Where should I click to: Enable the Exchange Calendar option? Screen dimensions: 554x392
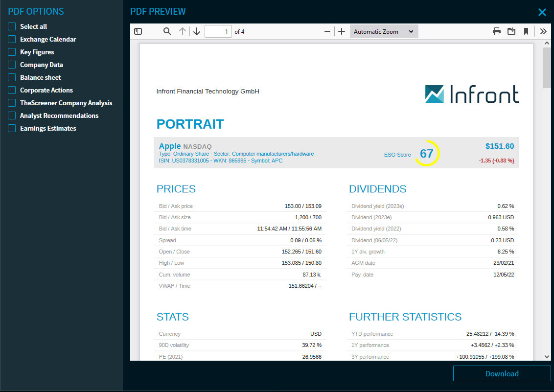click(12, 39)
